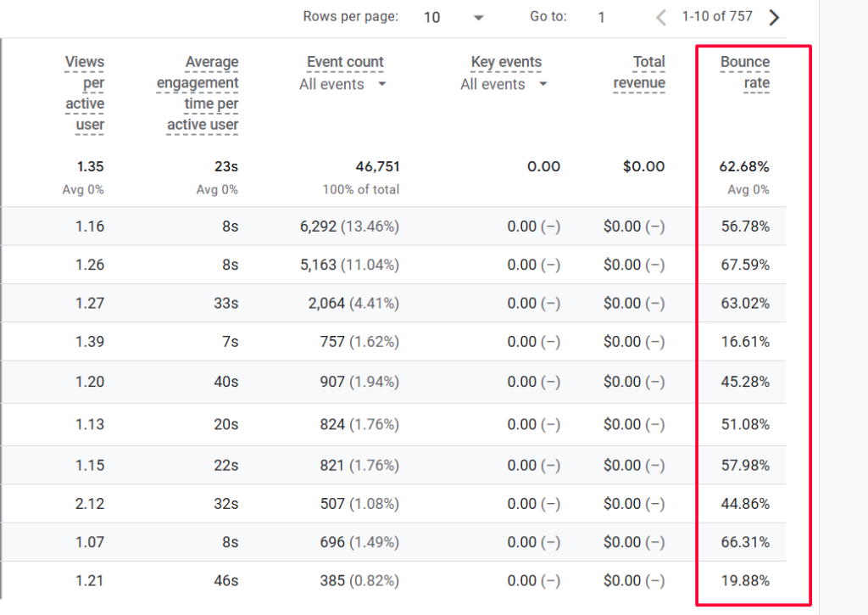Sort by Average engagement time per active user

(198, 93)
